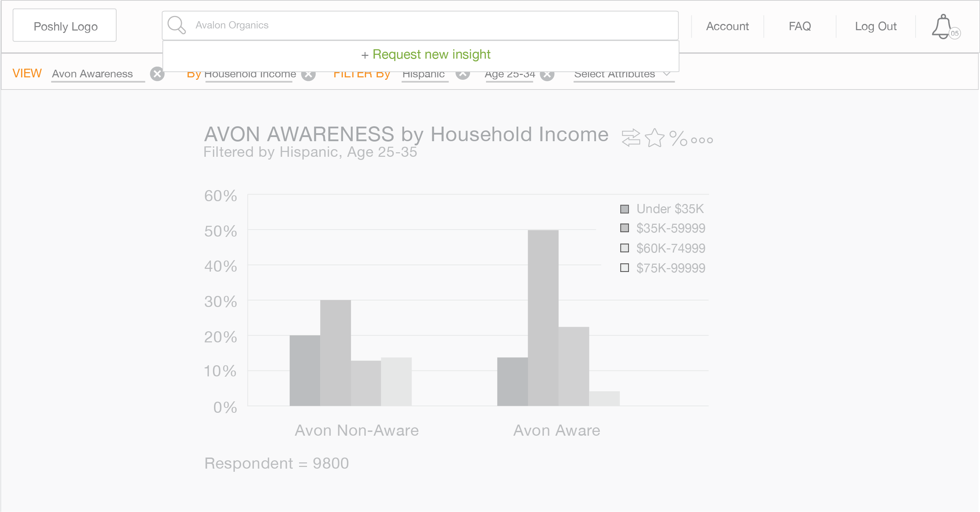This screenshot has width=980, height=512.
Task: Click the Avon Non-Aware axis label
Action: (357, 430)
